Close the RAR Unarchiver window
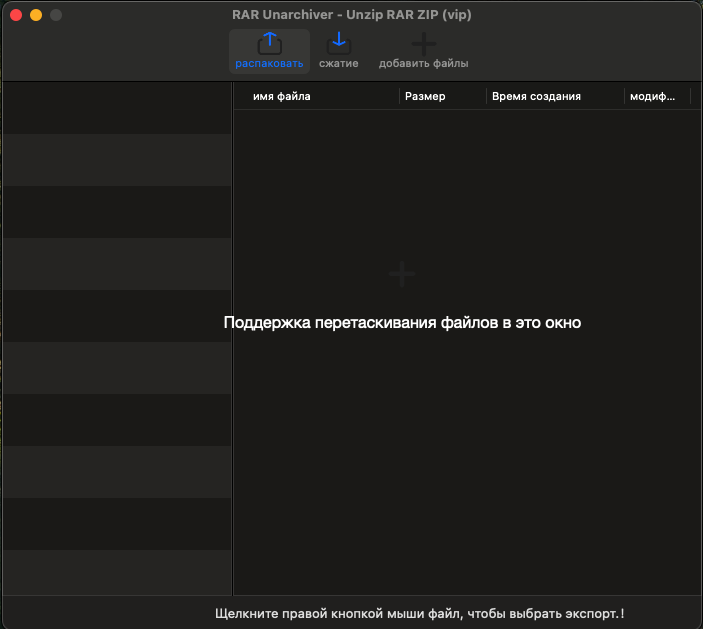This screenshot has height=629, width=703. (16, 15)
